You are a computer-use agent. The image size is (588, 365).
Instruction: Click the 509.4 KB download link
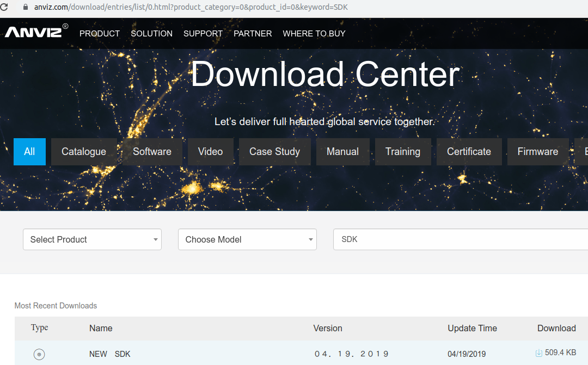pyautogui.click(x=560, y=352)
